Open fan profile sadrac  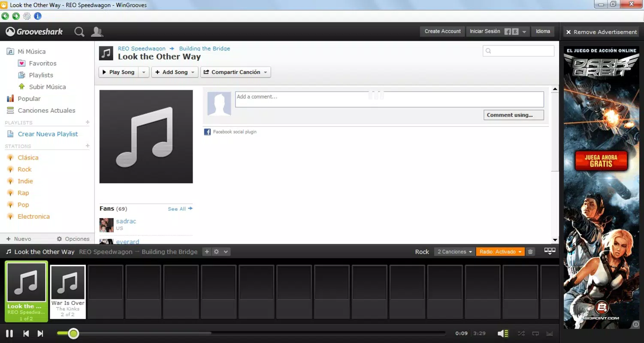126,221
